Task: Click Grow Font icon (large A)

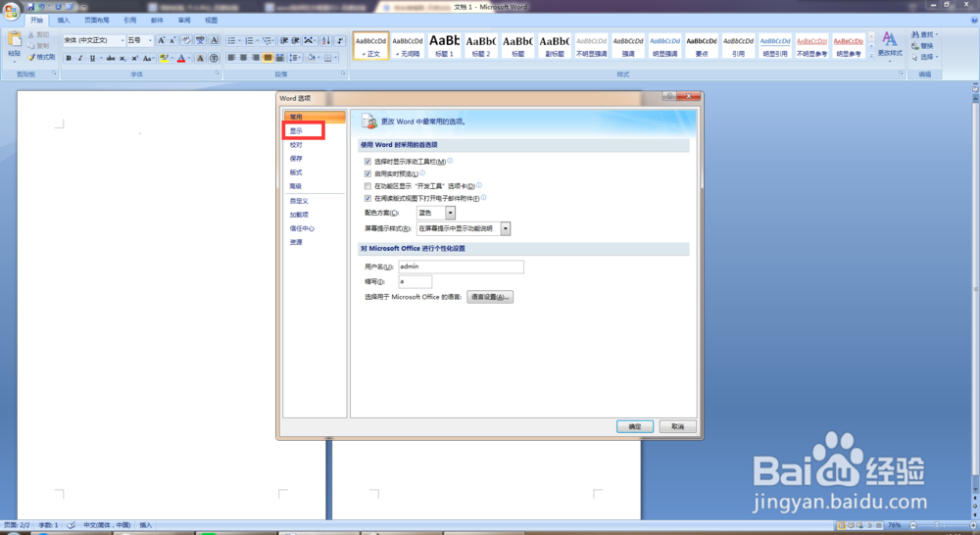Action: (x=162, y=40)
